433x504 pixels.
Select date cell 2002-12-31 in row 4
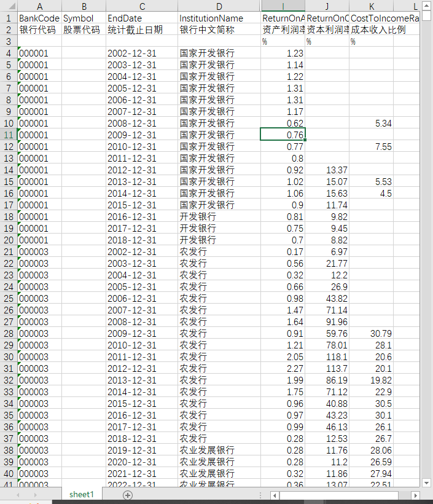(142, 53)
